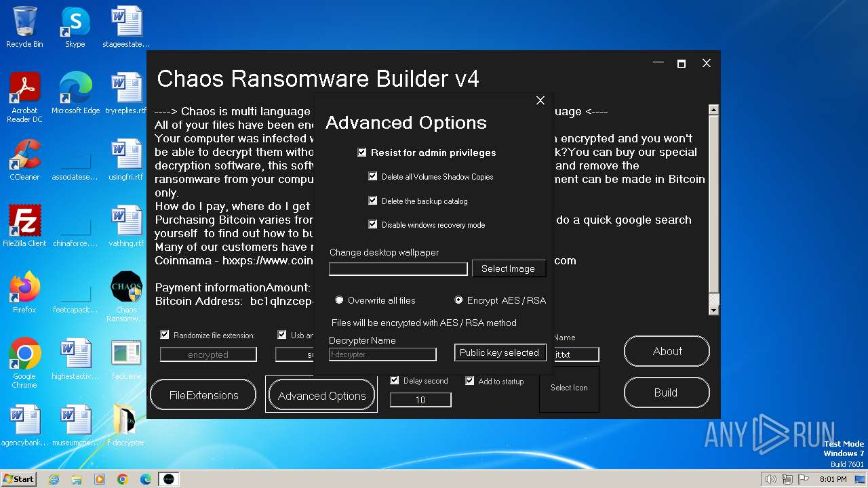Open the Action Center flag icon

point(804,479)
